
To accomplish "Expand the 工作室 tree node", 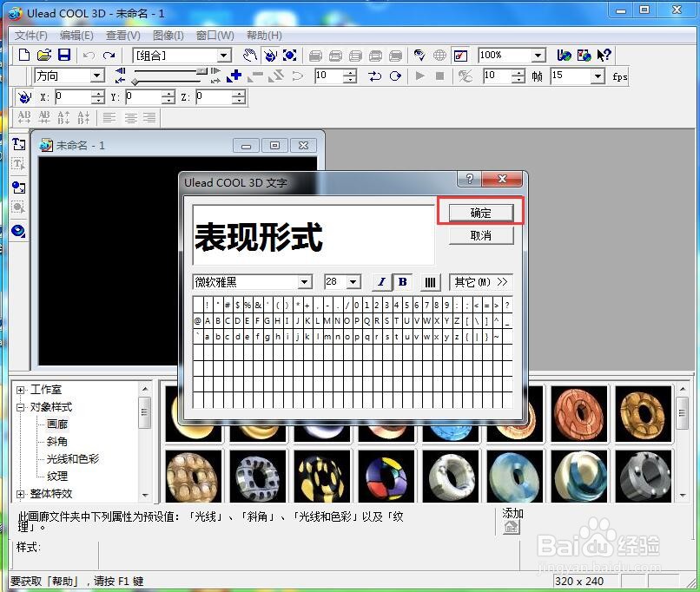I will [21, 390].
